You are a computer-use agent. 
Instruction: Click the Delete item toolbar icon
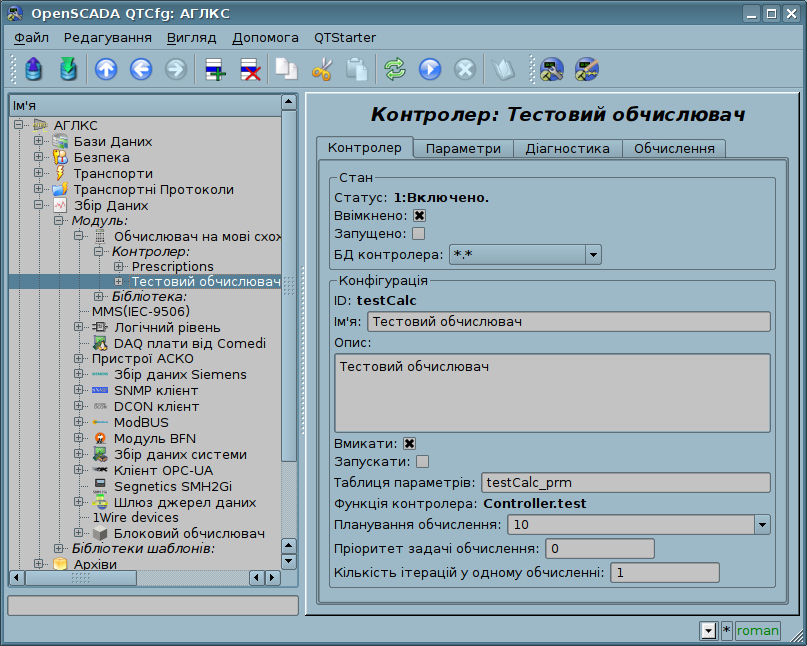tap(250, 69)
